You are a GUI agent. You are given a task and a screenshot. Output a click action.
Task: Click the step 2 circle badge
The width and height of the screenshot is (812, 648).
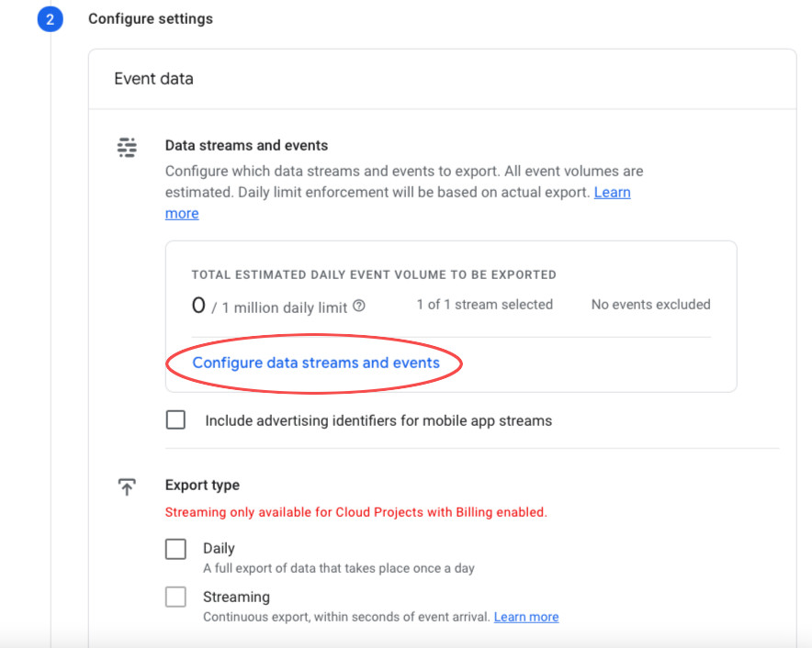[51, 19]
